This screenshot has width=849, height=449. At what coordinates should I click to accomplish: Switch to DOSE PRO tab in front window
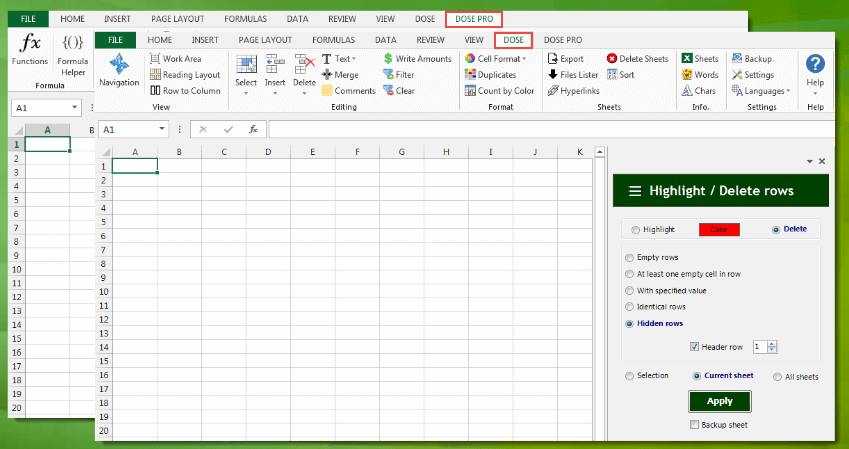pyautogui.click(x=563, y=40)
